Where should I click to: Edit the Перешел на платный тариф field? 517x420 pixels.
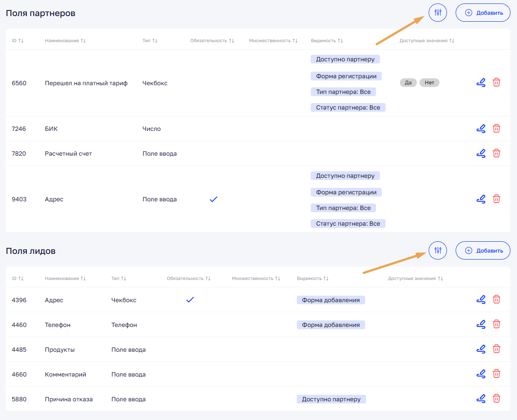480,83
